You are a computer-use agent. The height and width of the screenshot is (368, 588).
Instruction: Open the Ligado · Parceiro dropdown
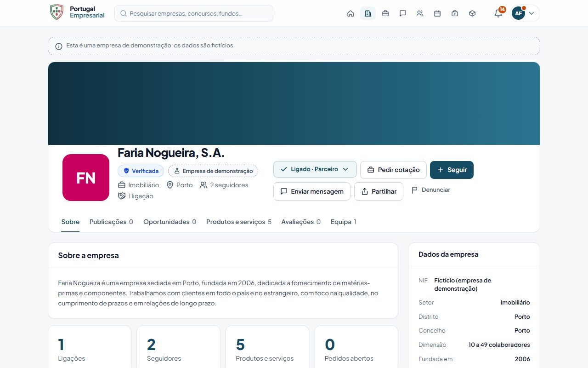coord(315,169)
